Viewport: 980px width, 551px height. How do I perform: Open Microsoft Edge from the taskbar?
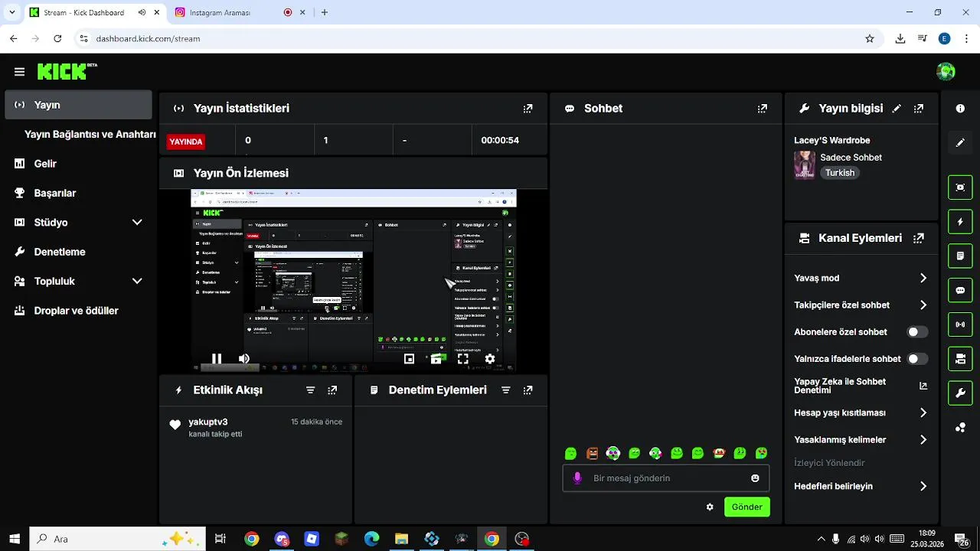(x=371, y=539)
